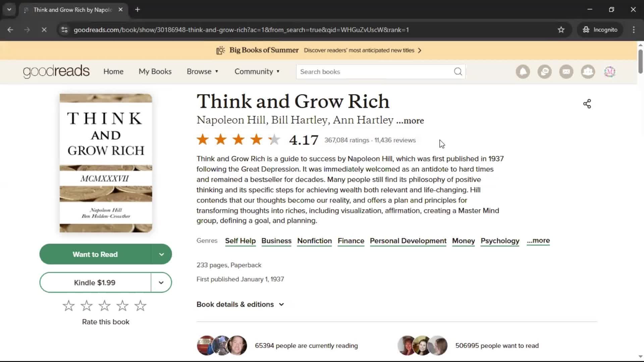Click the Want to Read button
The height and width of the screenshot is (362, 644).
(x=95, y=254)
